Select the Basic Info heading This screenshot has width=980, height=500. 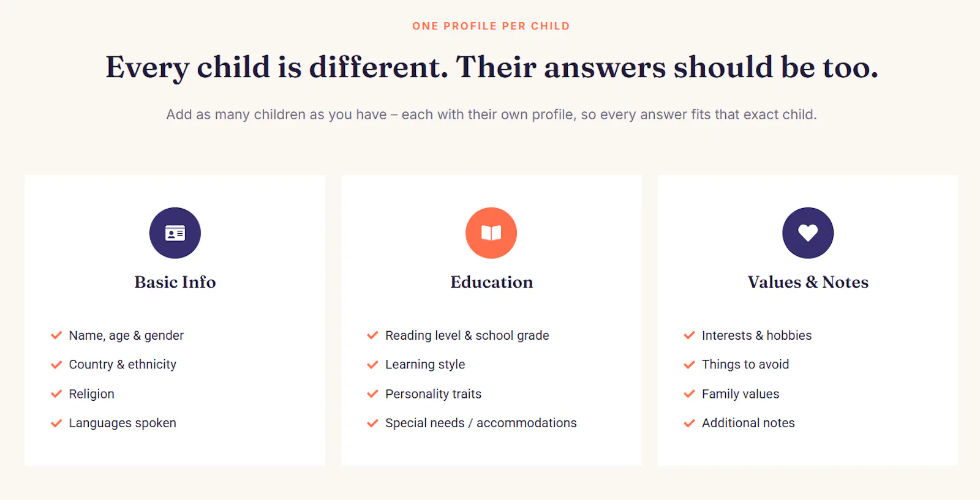175,282
